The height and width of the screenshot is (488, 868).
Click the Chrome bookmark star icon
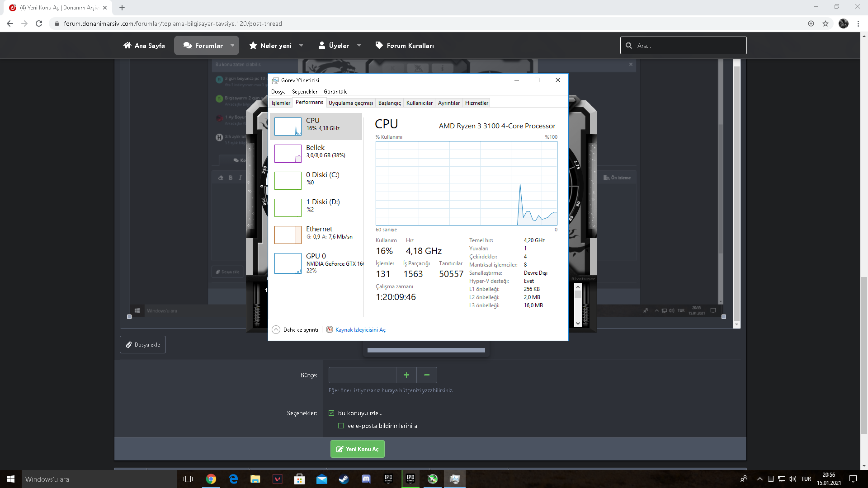[826, 23]
